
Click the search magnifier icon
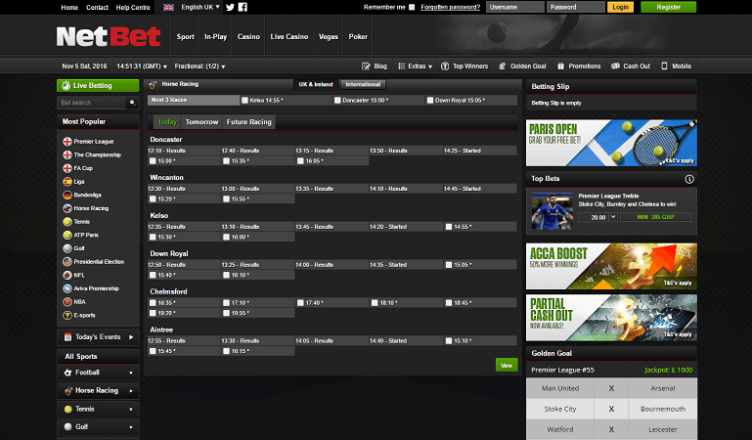pos(132,103)
